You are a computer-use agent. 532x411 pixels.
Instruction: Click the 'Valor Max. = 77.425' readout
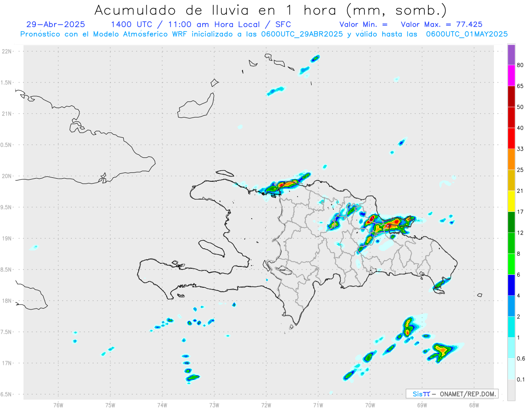coord(442,24)
